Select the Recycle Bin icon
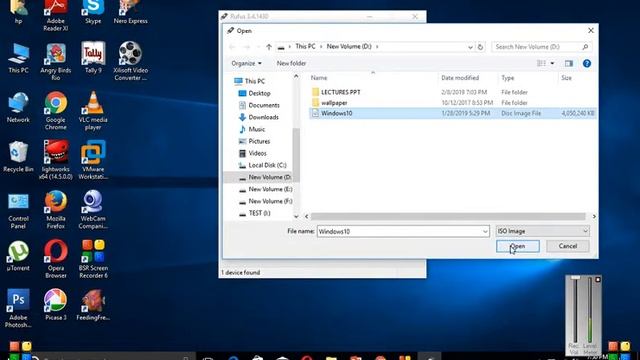 [x=18, y=157]
